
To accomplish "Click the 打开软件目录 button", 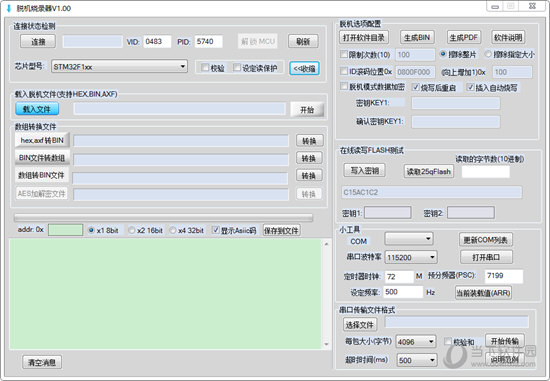I will point(364,37).
